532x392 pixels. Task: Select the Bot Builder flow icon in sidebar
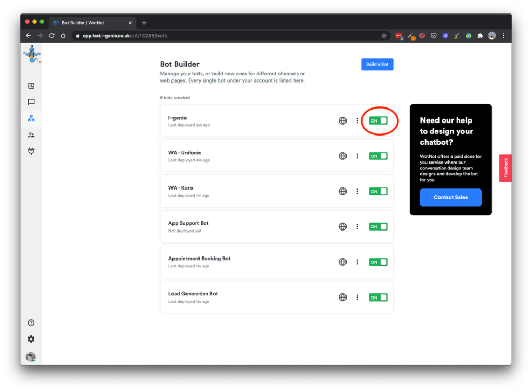pyautogui.click(x=31, y=119)
